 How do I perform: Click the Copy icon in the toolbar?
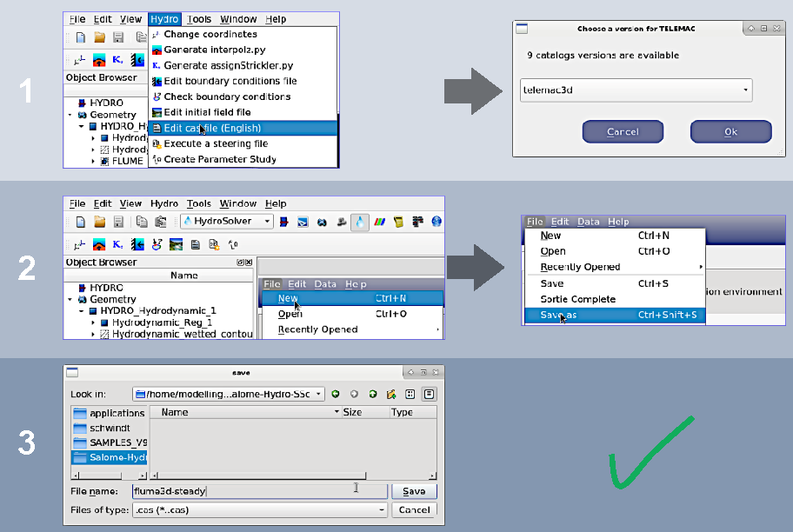143,222
